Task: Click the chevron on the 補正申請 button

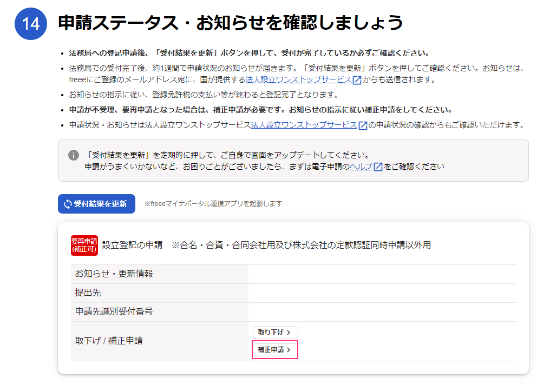Action: pyautogui.click(x=289, y=350)
